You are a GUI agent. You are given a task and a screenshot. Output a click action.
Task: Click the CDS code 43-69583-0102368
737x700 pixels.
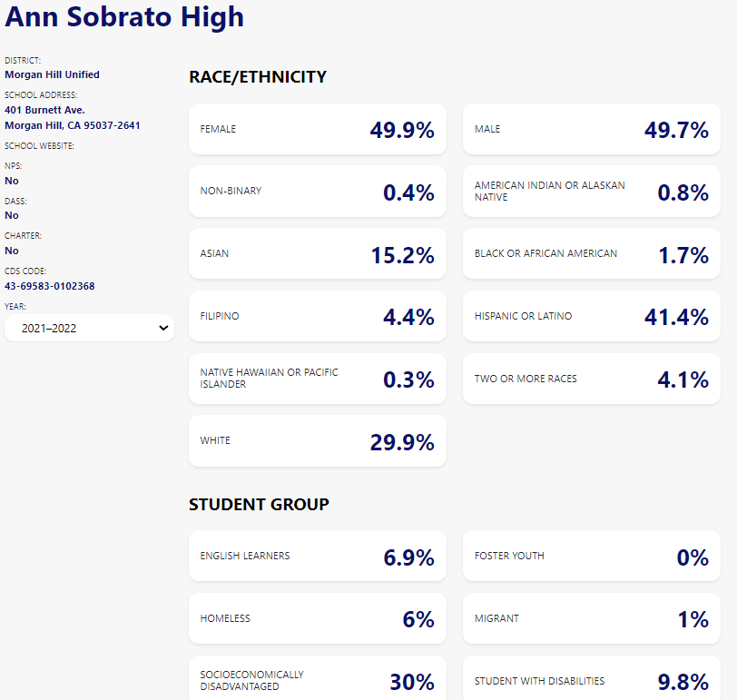pyautogui.click(x=50, y=286)
